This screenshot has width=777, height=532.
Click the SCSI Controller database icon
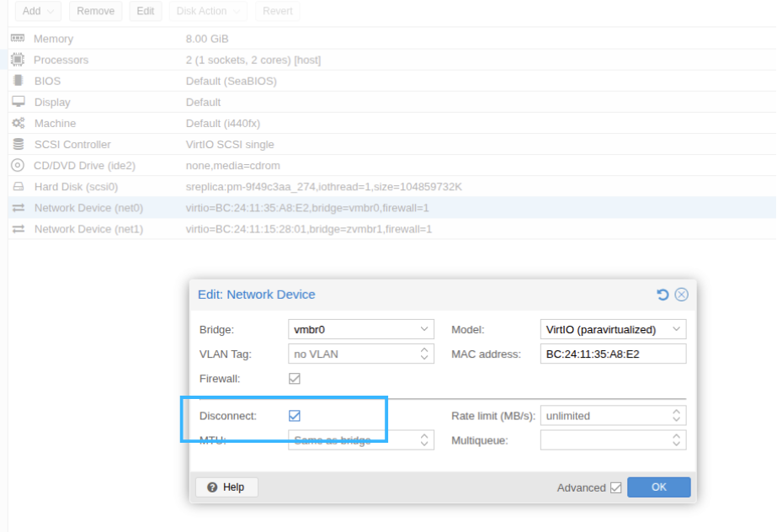[x=18, y=144]
